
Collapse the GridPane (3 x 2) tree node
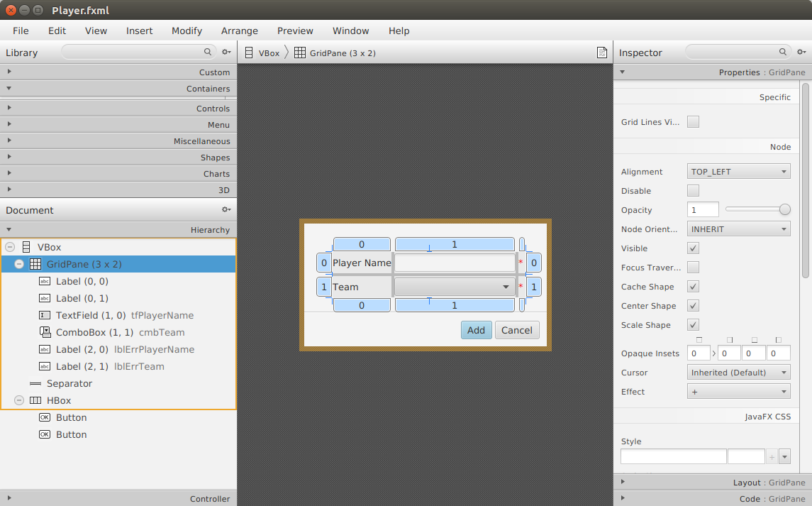click(19, 264)
